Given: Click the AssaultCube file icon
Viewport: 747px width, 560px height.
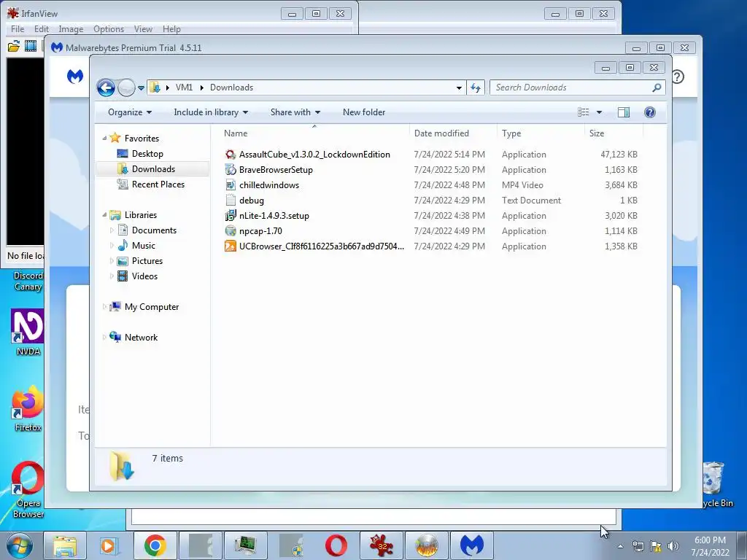Looking at the screenshot, I should click(231, 155).
